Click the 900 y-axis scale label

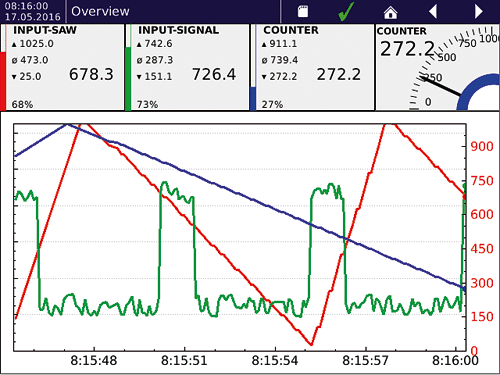coord(482,147)
